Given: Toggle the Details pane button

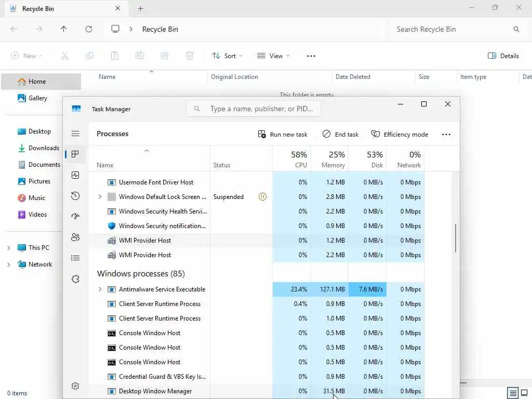Looking at the screenshot, I should tap(503, 56).
